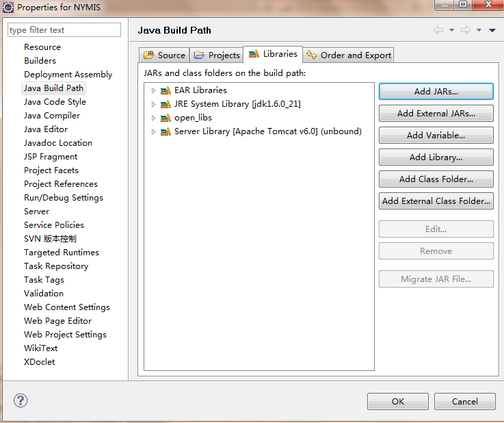
Task: Open the back history dropdown arrow
Action: coord(451,30)
